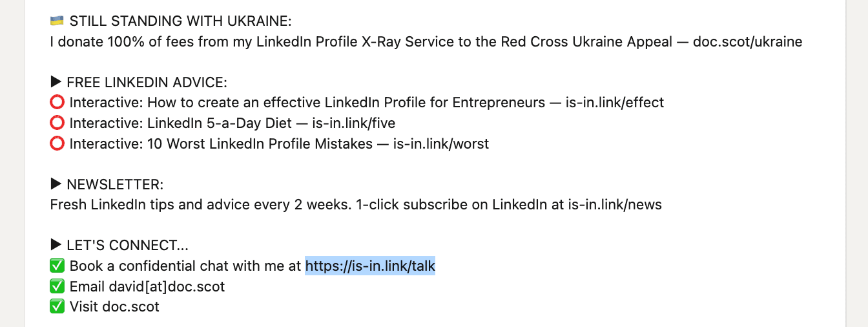Click the david[at]doc.scot email text
This screenshot has width=868, height=327.
[167, 286]
